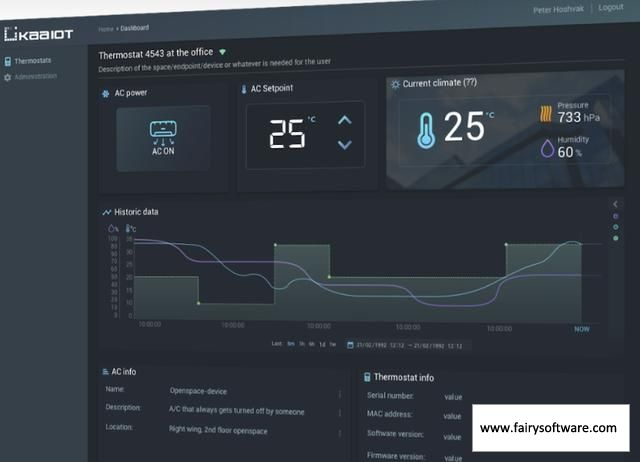
Task: Click the 60 % humidity value
Action: (570, 152)
